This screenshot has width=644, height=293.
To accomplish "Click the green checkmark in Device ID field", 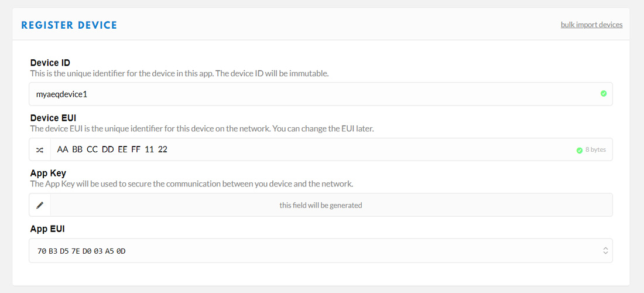I will (x=604, y=94).
